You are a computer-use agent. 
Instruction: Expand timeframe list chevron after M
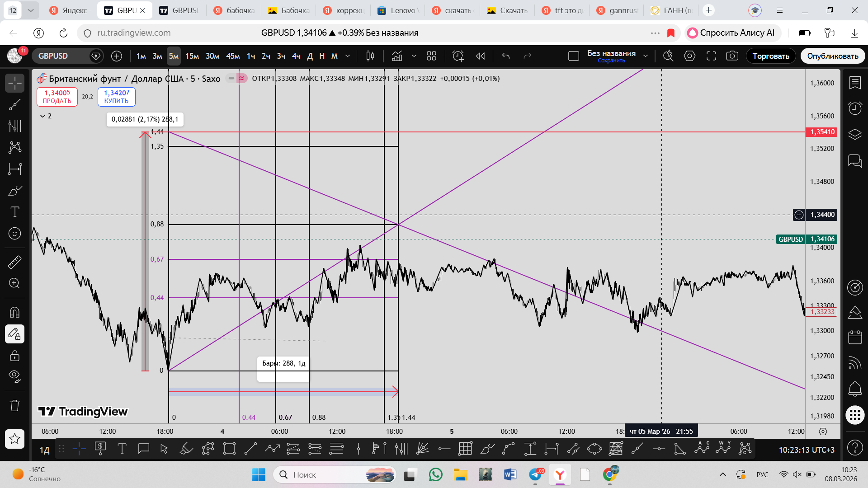point(348,56)
